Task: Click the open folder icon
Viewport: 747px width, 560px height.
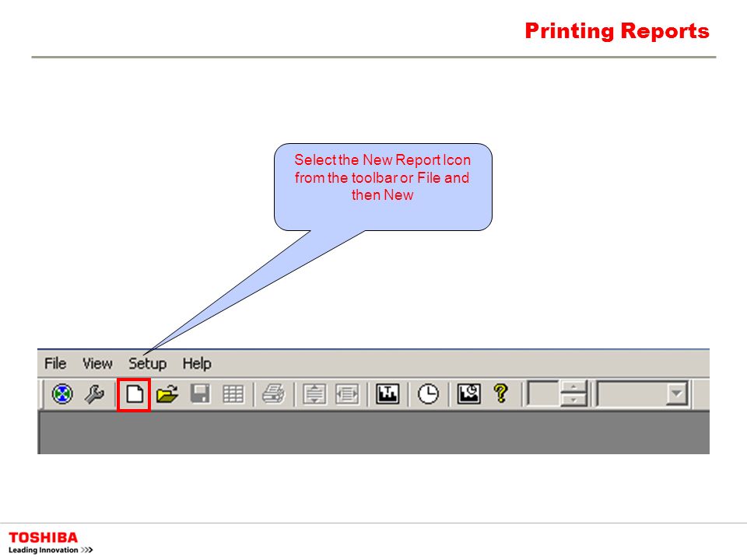Action: coord(167,394)
